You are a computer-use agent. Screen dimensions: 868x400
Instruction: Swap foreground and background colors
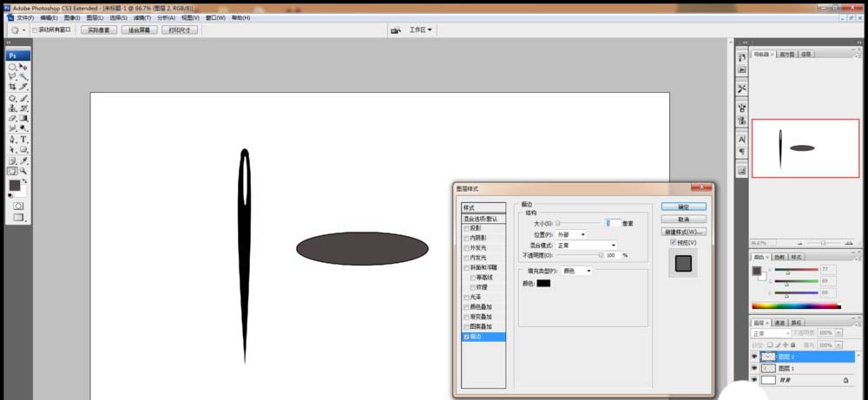click(25, 181)
